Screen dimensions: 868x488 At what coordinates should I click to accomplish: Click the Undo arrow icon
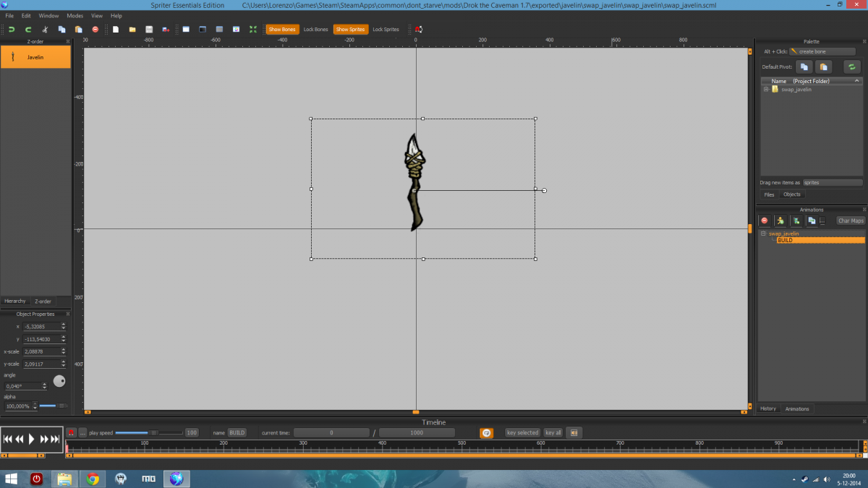[x=12, y=30]
